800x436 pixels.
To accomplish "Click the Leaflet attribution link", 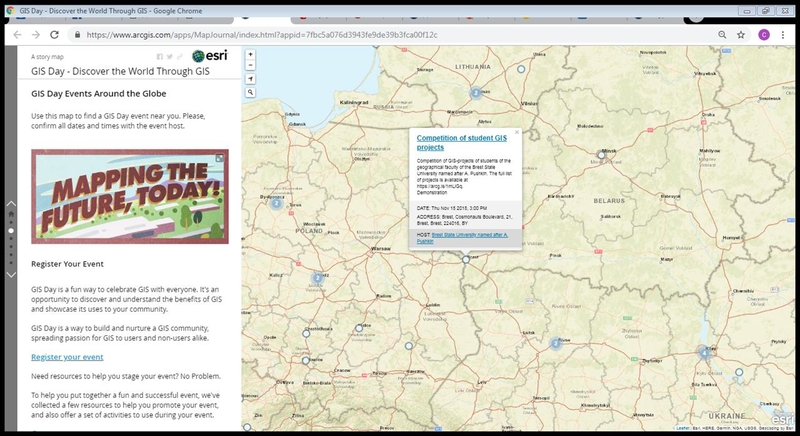I will pos(683,428).
